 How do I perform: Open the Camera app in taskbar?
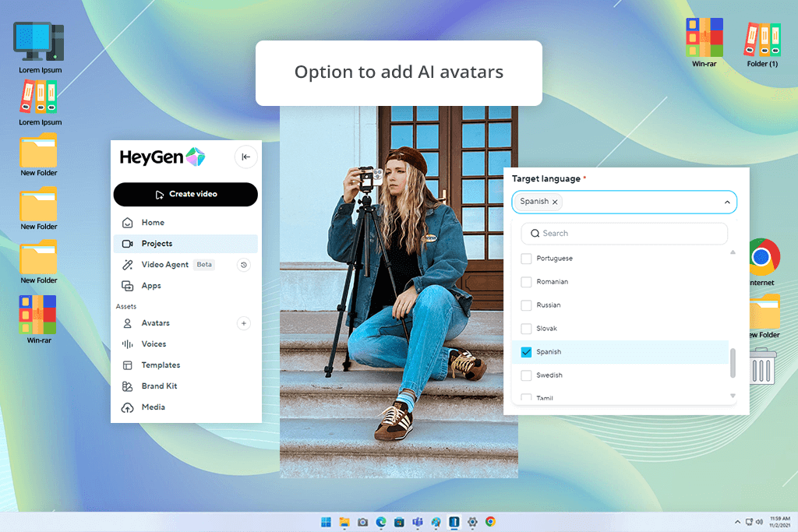pyautogui.click(x=363, y=522)
